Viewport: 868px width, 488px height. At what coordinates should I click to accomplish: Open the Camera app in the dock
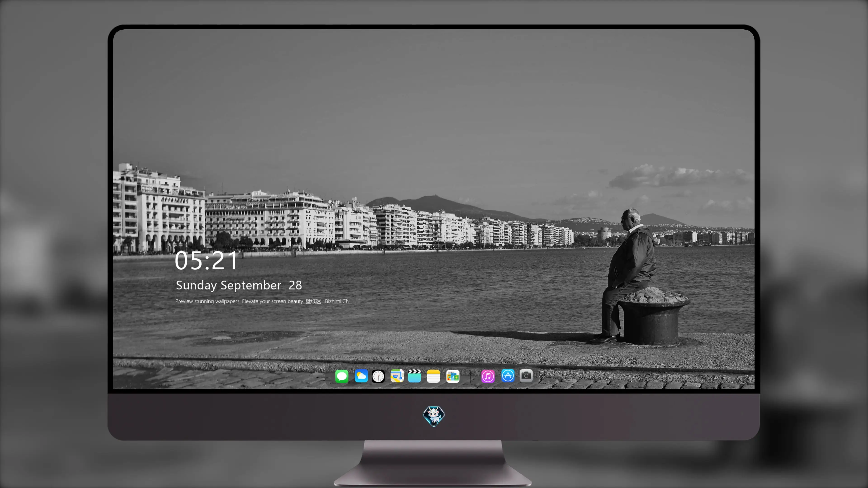pyautogui.click(x=526, y=375)
